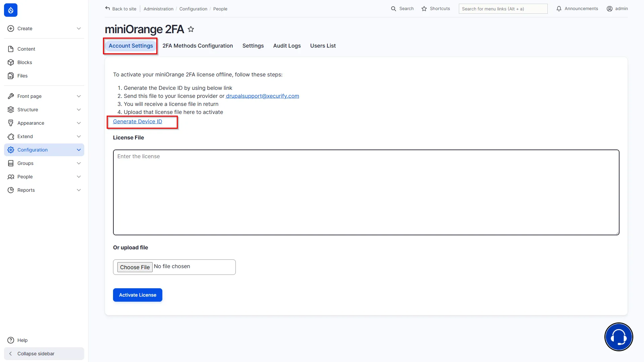Expand the Extend chevron
This screenshot has width=644, height=362.
tap(79, 136)
